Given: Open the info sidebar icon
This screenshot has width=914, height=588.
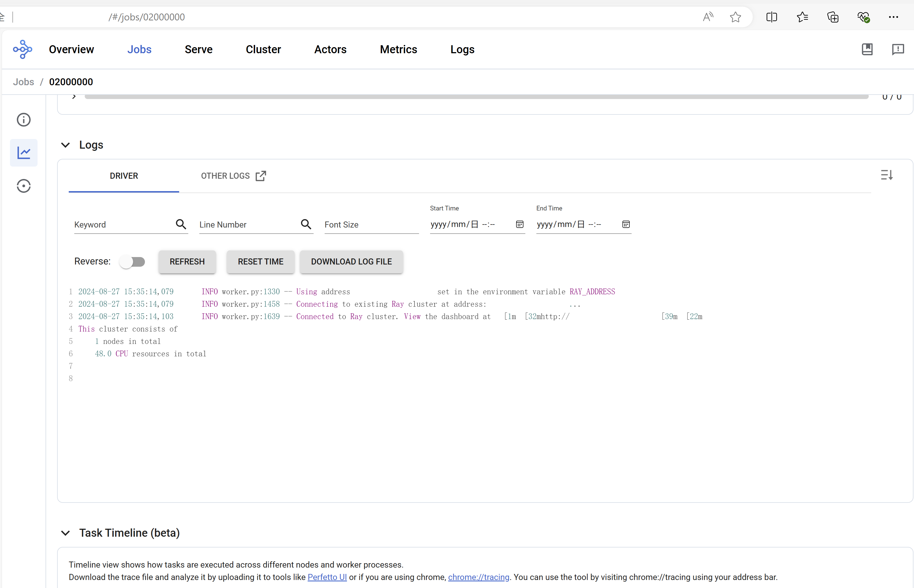Looking at the screenshot, I should 24,120.
